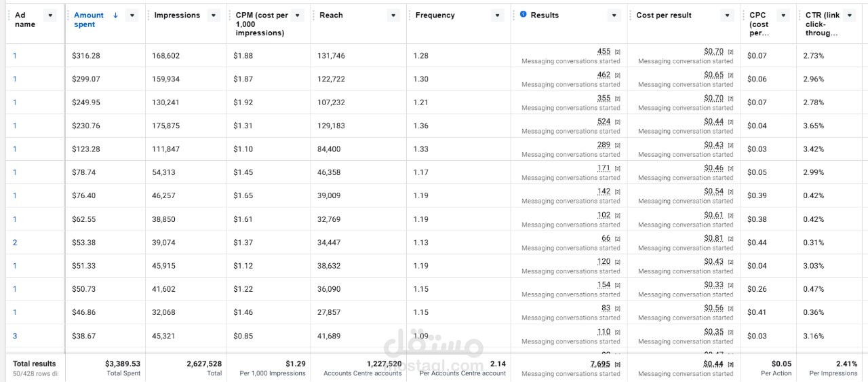Viewport: 868px width, 382px height.
Task: Open the CPM column header dropdown
Action: point(297,15)
